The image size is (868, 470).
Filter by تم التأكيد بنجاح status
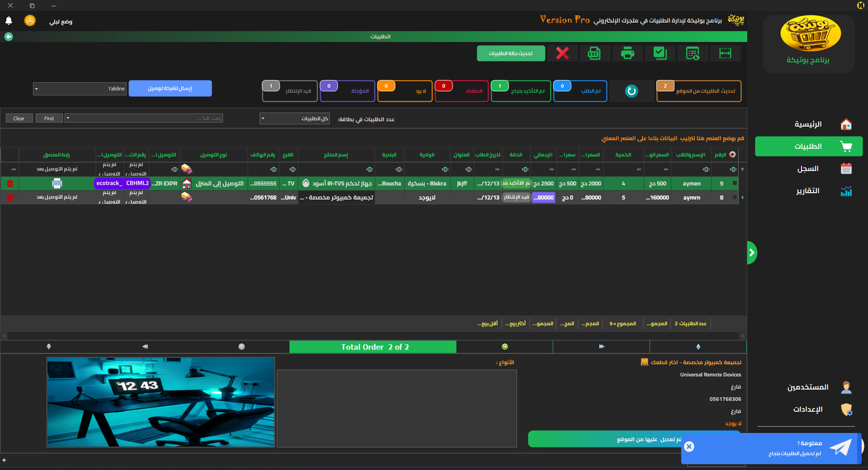click(521, 91)
